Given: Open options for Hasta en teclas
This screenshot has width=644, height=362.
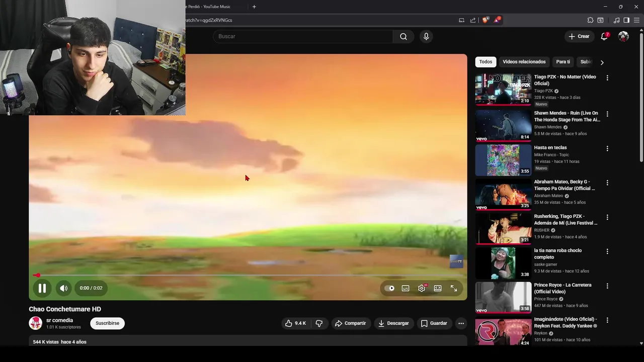Looking at the screenshot, I should click(x=607, y=149).
